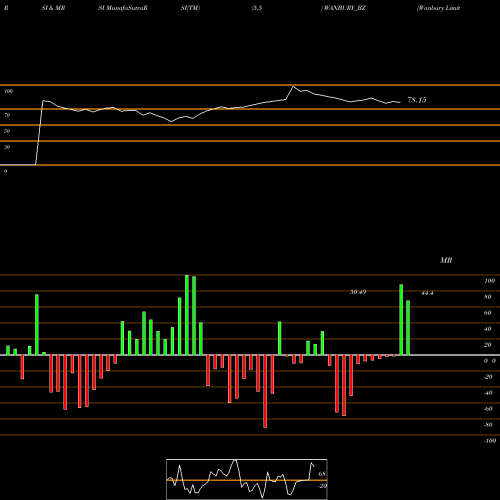
Task: Open the small RSI mini chart thumbnail
Action: (247, 479)
